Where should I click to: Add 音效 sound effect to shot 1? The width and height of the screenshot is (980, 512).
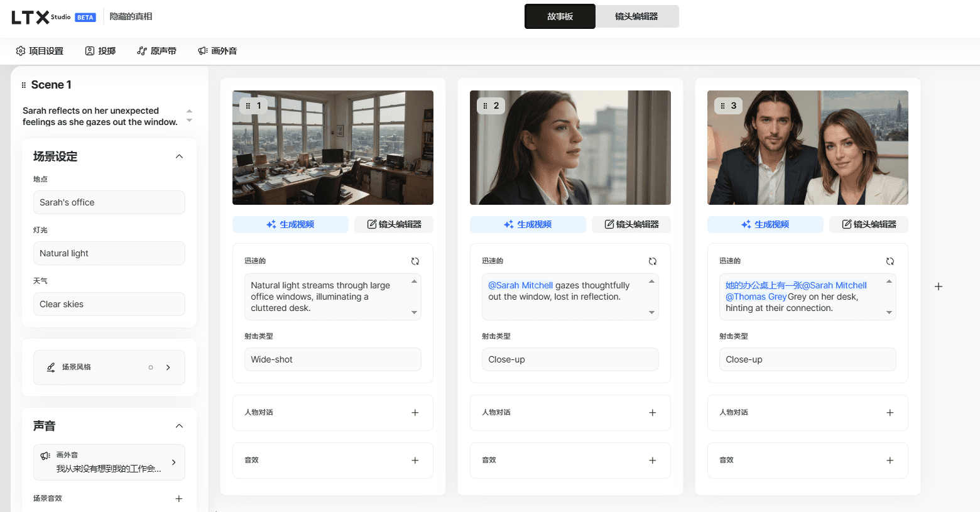[415, 460]
